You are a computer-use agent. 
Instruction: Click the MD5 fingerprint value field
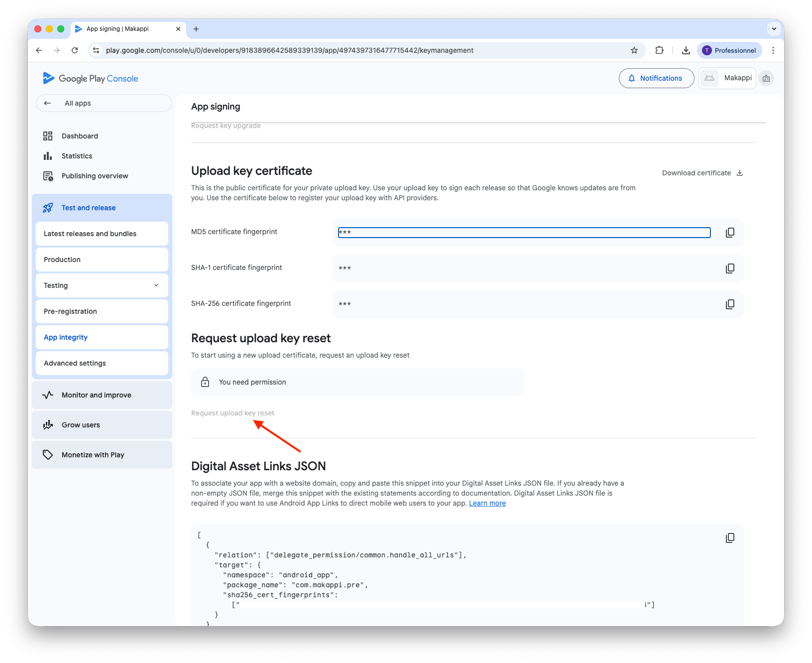[x=524, y=233]
